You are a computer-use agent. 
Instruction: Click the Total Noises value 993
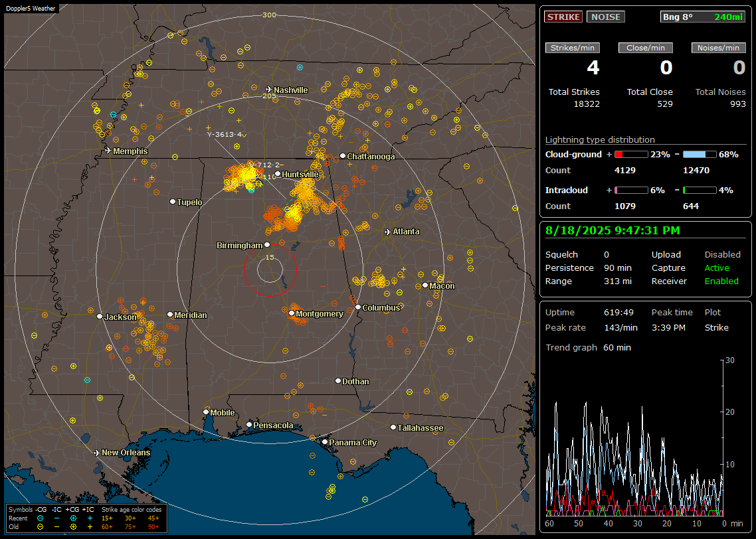tap(737, 104)
